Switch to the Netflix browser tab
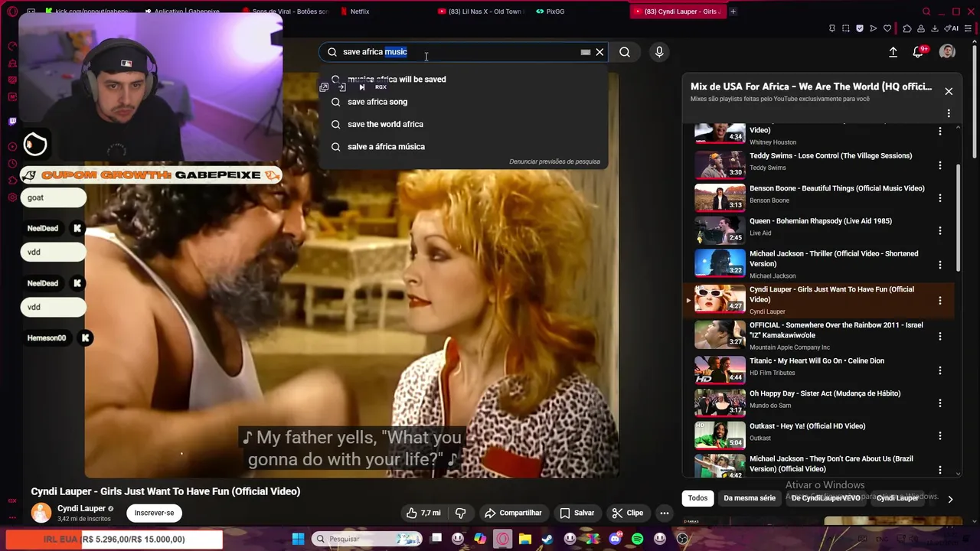This screenshot has height=551, width=980. (358, 11)
